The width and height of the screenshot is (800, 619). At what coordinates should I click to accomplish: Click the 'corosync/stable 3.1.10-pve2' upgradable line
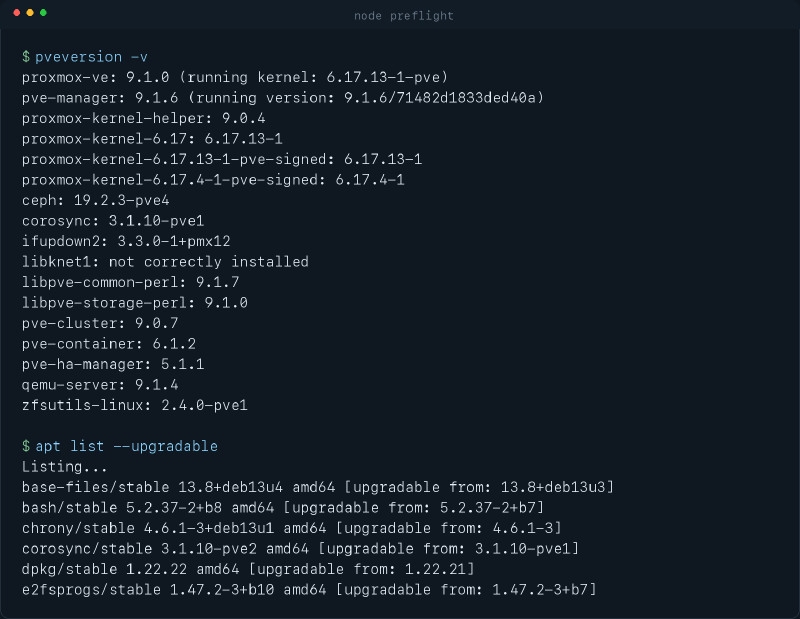pos(300,548)
